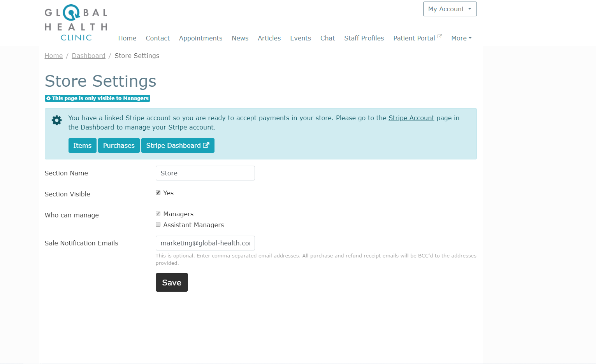596x364 pixels.
Task: Click the external link icon beside Patient Portal
Action: (440, 36)
